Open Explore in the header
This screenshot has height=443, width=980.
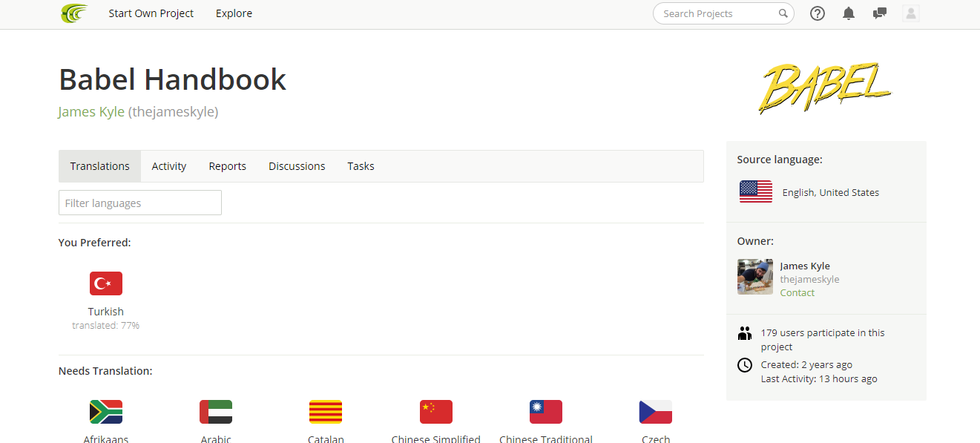click(234, 13)
